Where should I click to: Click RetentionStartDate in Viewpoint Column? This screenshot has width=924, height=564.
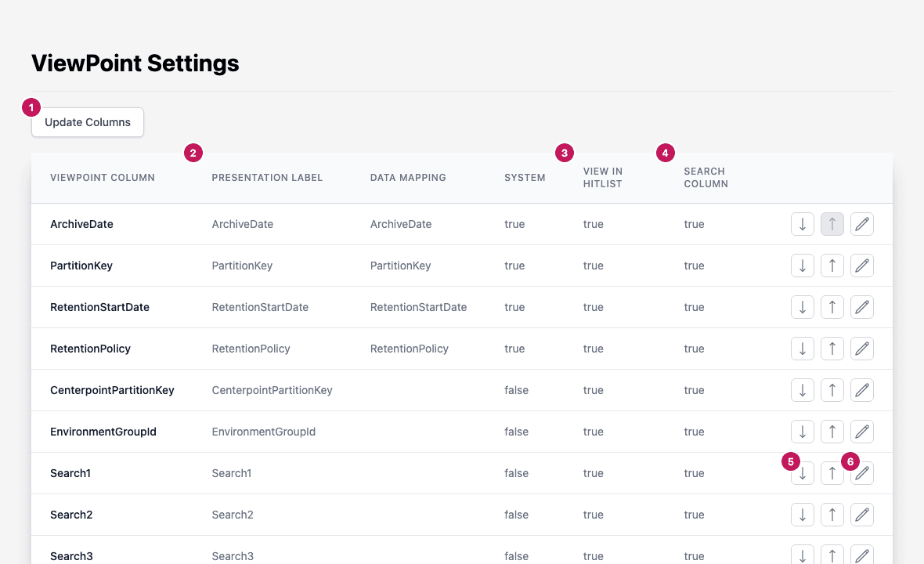coord(99,307)
